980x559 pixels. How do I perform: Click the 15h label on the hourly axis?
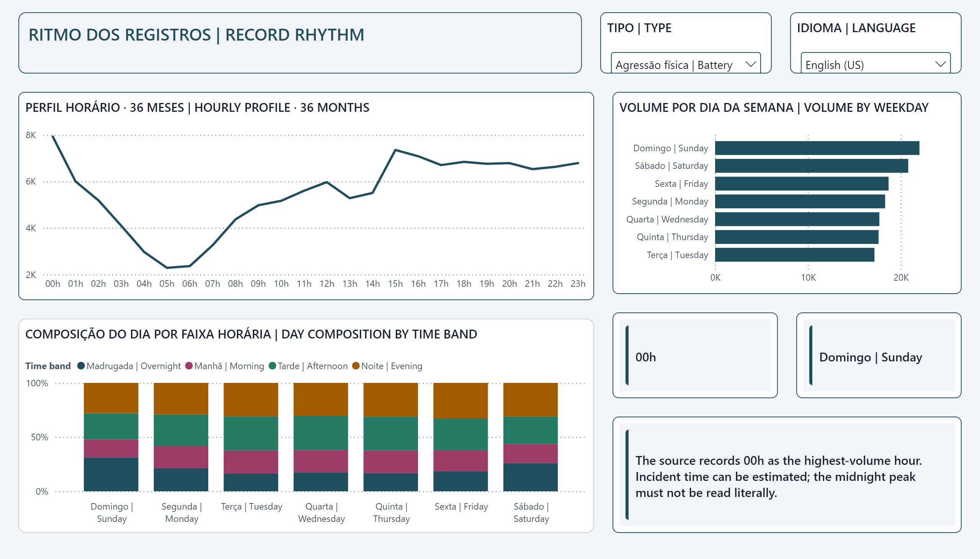point(395,284)
